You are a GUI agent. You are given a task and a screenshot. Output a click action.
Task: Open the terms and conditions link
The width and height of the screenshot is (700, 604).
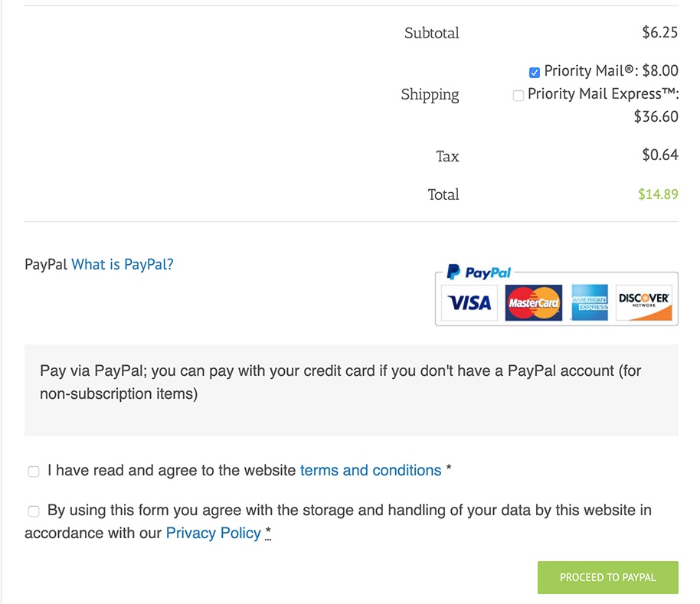371,470
